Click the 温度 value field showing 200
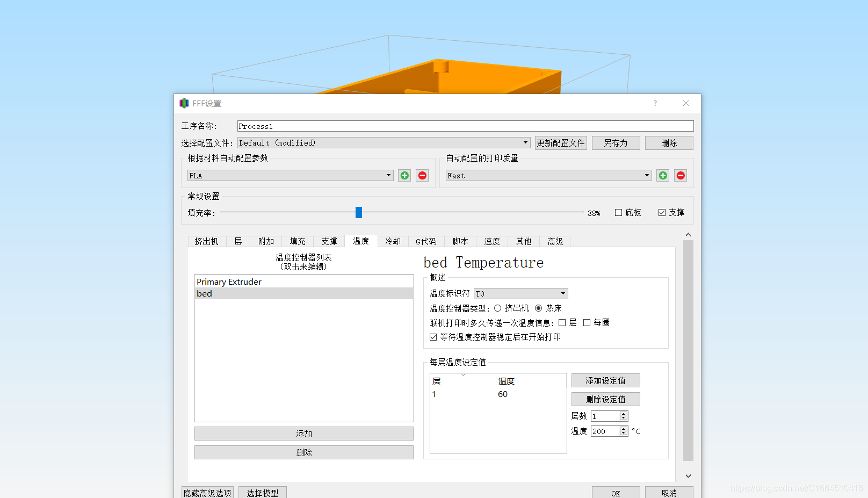 point(605,431)
